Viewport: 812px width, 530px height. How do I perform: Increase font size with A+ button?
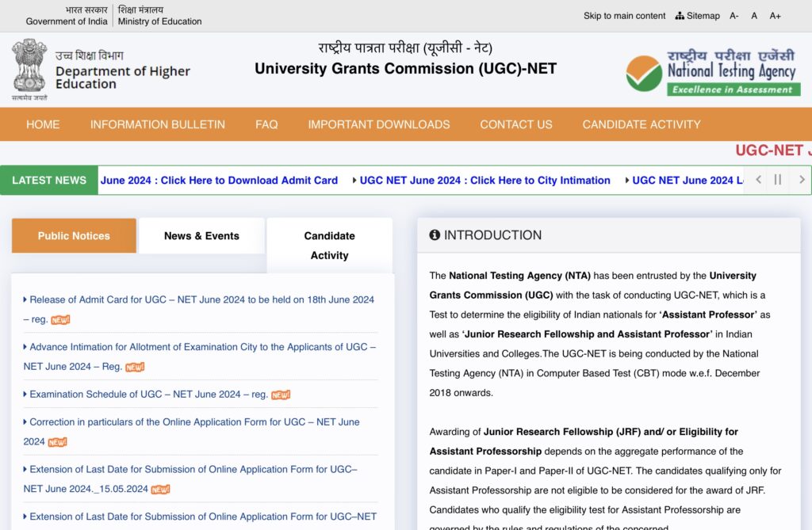pos(775,16)
